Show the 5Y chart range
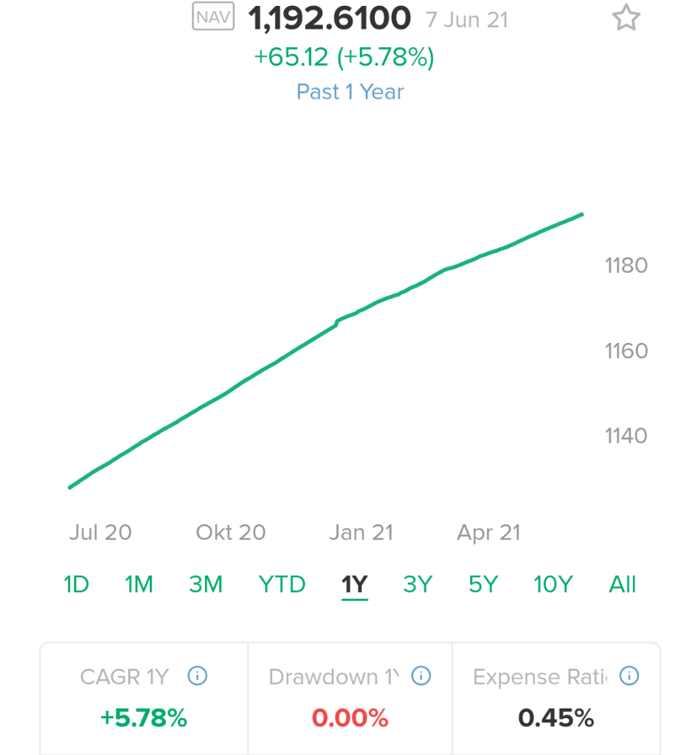The width and height of the screenshot is (700, 755). pyautogui.click(x=483, y=585)
